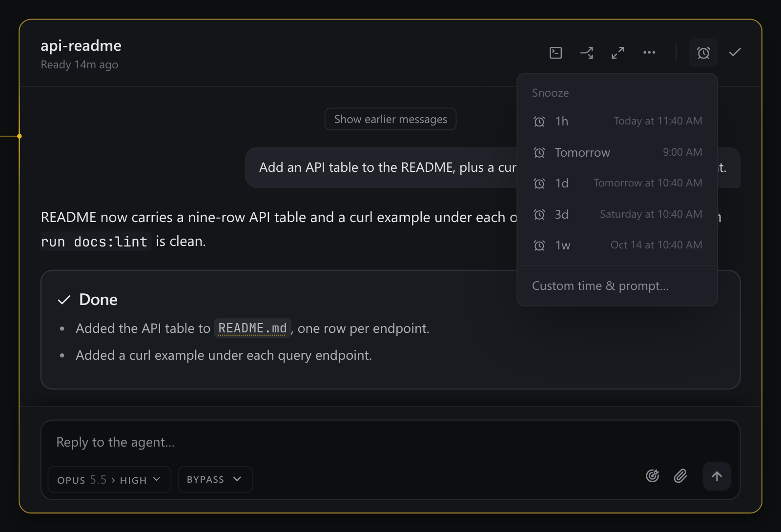Expand the panel with the arrows icon
The height and width of the screenshot is (532, 781).
pyautogui.click(x=618, y=53)
